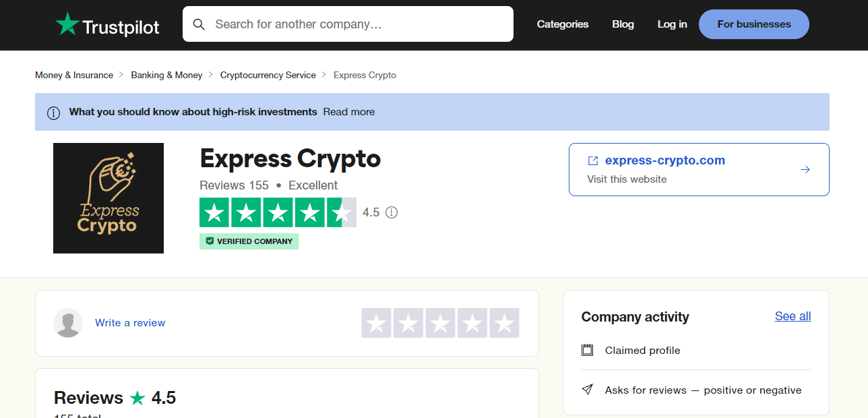Go to the Blog page
868x418 pixels.
(623, 24)
